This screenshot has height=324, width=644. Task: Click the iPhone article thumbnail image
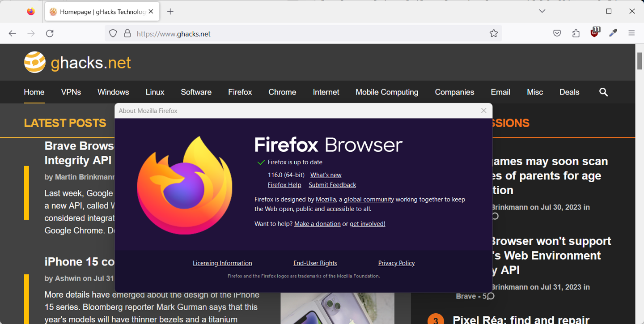(x=337, y=309)
